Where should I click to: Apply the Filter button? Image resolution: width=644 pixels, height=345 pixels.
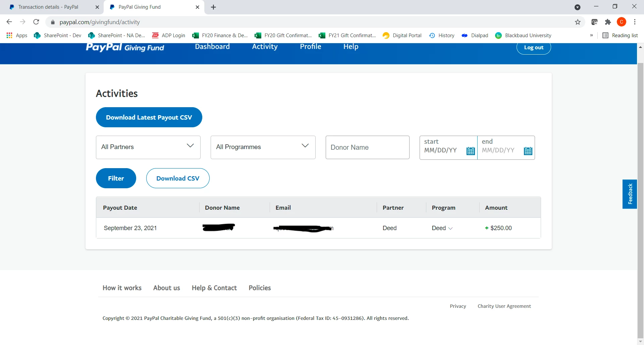tap(116, 178)
